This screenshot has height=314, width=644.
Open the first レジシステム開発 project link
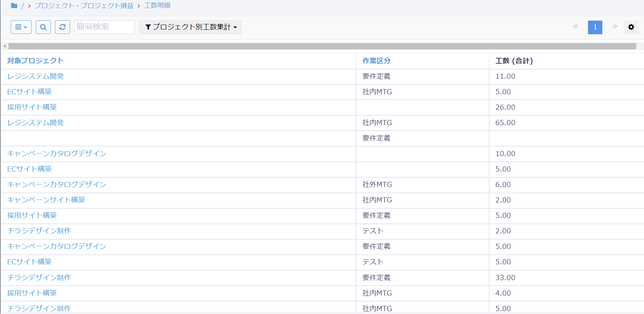[x=35, y=76]
